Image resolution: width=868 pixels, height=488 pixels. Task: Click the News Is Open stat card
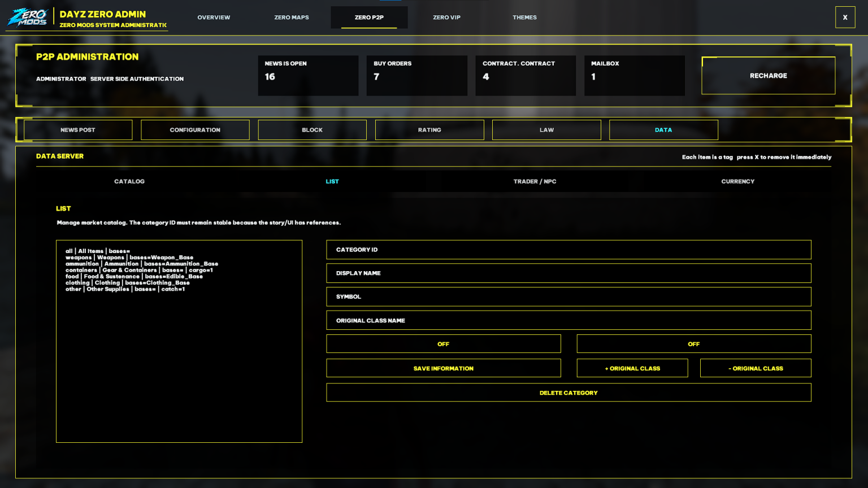pos(308,76)
